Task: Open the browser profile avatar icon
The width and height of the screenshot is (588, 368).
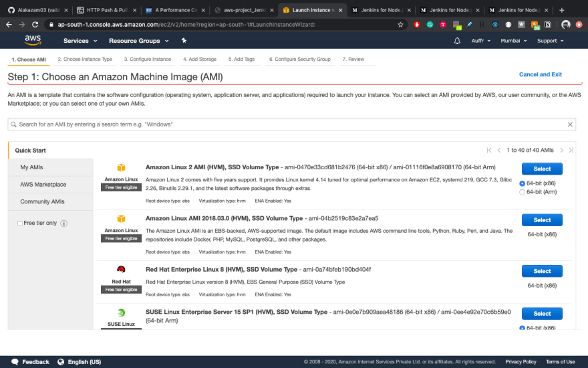Action: tap(565, 24)
